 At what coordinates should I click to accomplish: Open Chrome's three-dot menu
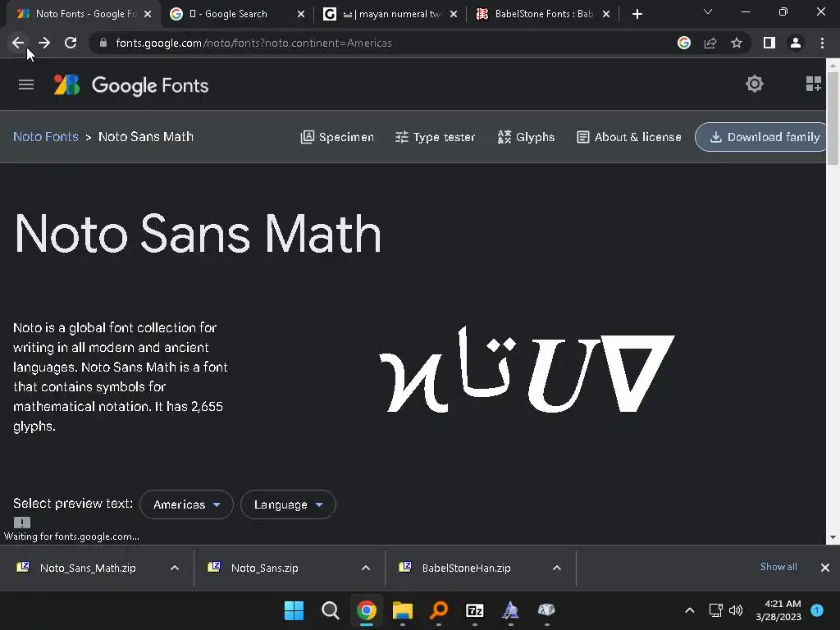[822, 43]
